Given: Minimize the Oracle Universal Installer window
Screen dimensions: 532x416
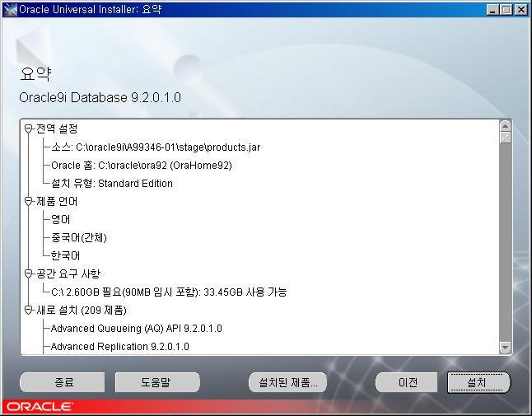Looking at the screenshot, I should coord(492,10).
